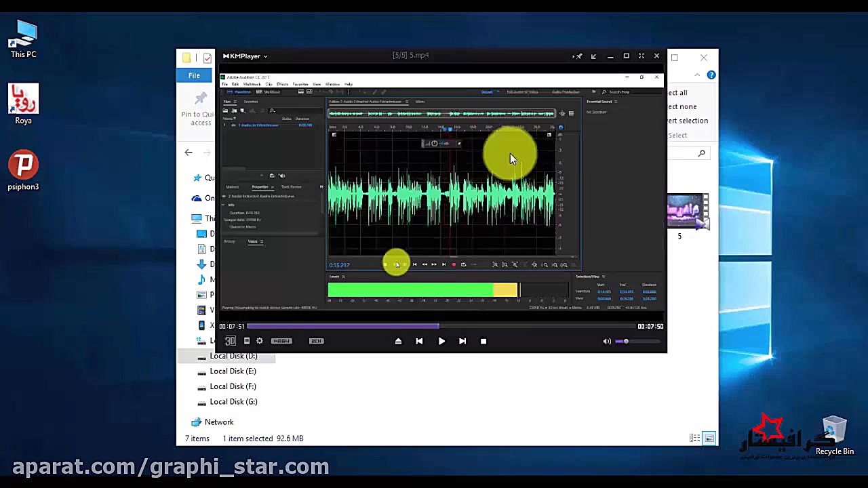Click the 2CH audio channel badge

317,341
